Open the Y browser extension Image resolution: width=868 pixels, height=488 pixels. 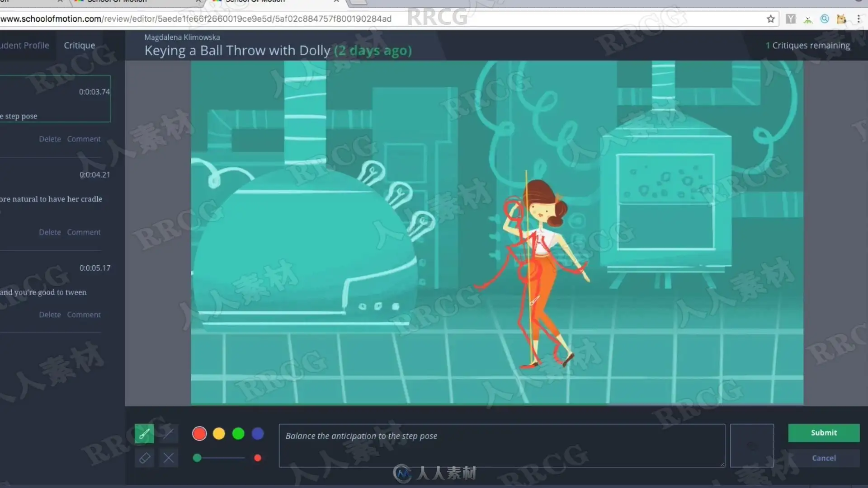click(x=790, y=19)
